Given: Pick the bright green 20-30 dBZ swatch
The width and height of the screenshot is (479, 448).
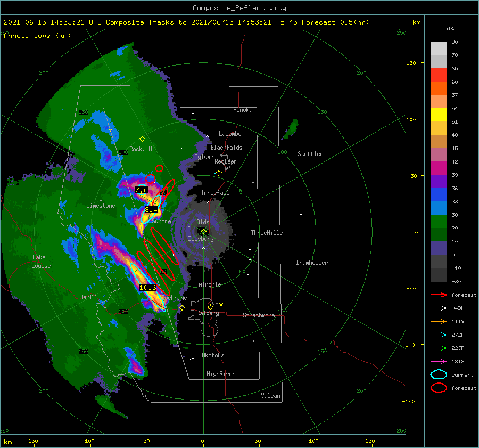Looking at the screenshot, I should tap(439, 222).
